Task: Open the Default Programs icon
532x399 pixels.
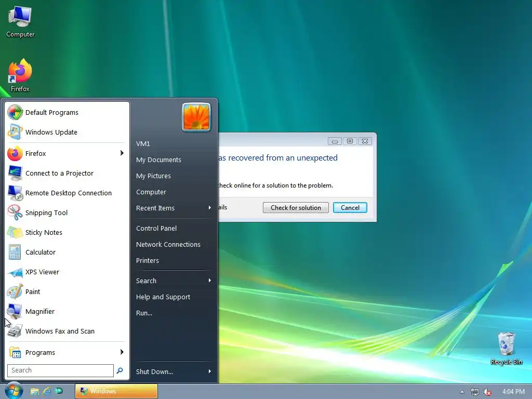Action: coord(15,112)
